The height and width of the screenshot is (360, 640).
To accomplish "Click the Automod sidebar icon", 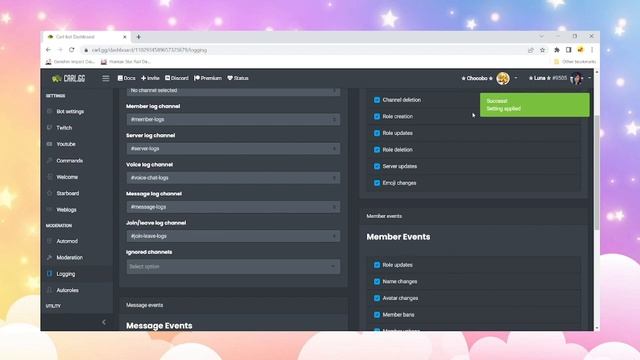I will (49, 241).
